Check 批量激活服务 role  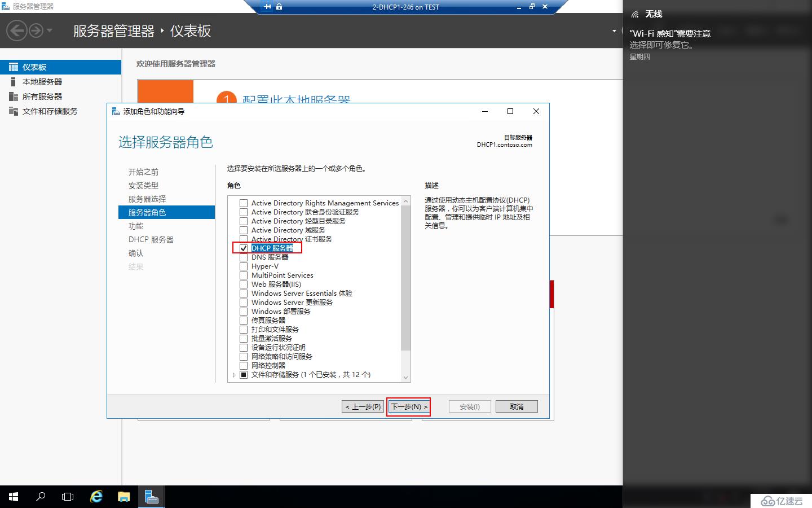click(x=244, y=339)
